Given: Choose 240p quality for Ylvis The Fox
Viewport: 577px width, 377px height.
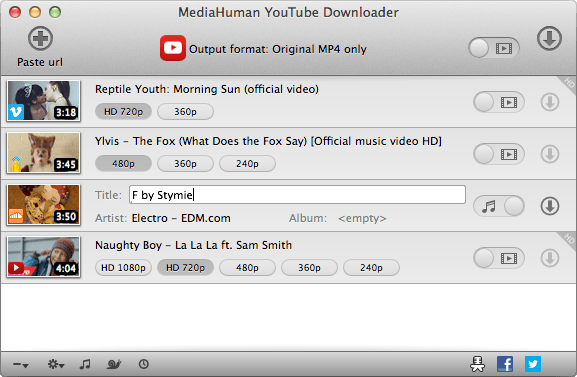Looking at the screenshot, I should click(x=247, y=163).
